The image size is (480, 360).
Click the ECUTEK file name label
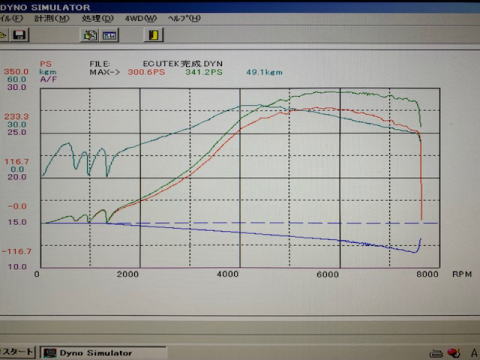tap(183, 63)
